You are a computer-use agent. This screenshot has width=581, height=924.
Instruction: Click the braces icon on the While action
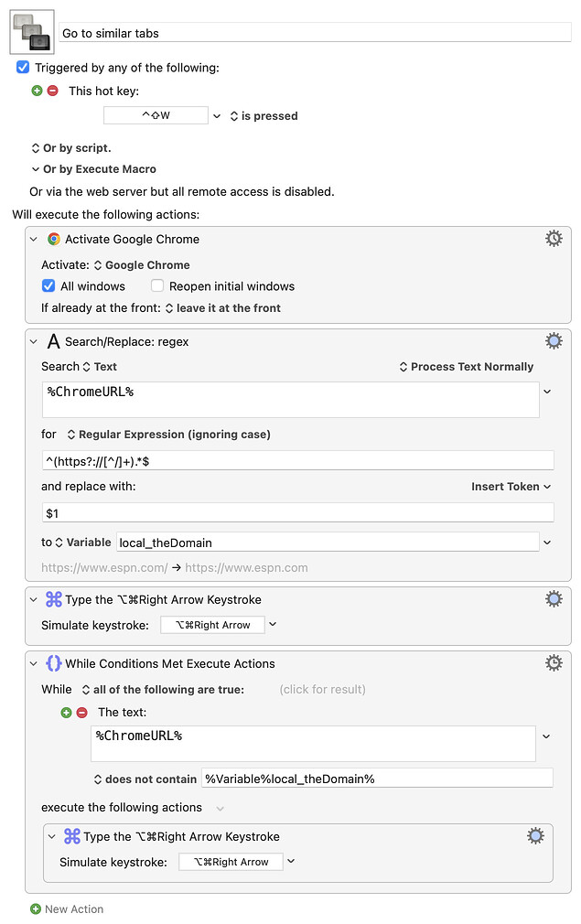[x=53, y=663]
